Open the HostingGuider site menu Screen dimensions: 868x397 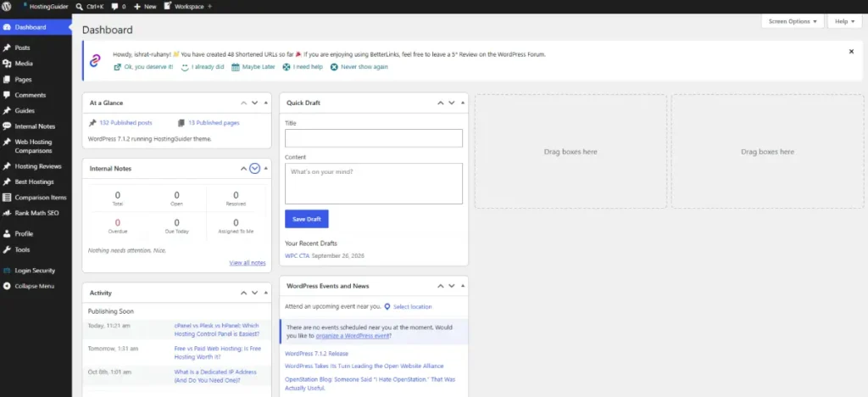coord(47,7)
